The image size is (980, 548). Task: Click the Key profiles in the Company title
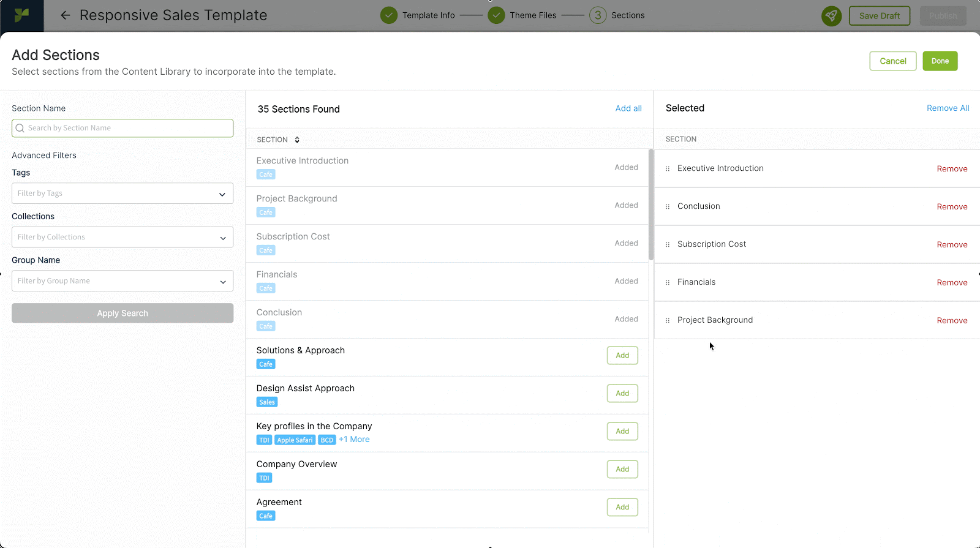[314, 426]
